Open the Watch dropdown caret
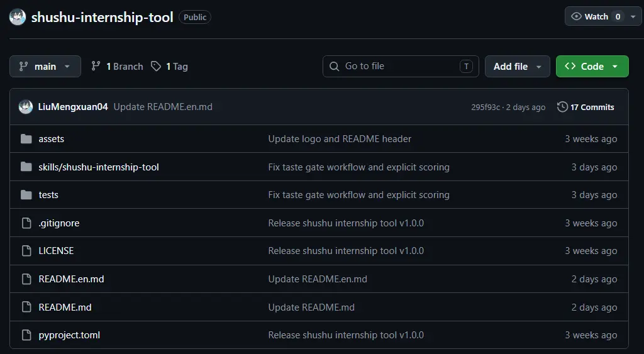Image resolution: width=644 pixels, height=354 pixels. 633,16
